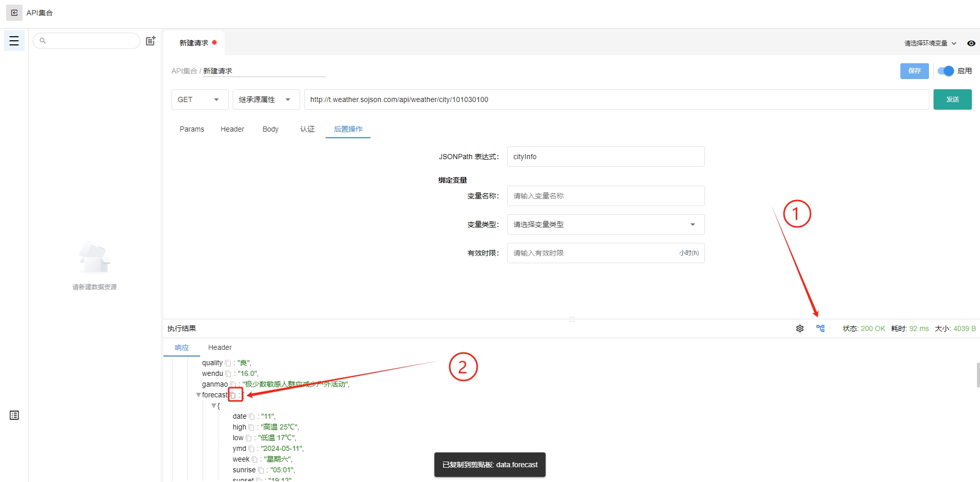Click the 200 OK status text
This screenshot has height=482, width=980.
point(873,328)
